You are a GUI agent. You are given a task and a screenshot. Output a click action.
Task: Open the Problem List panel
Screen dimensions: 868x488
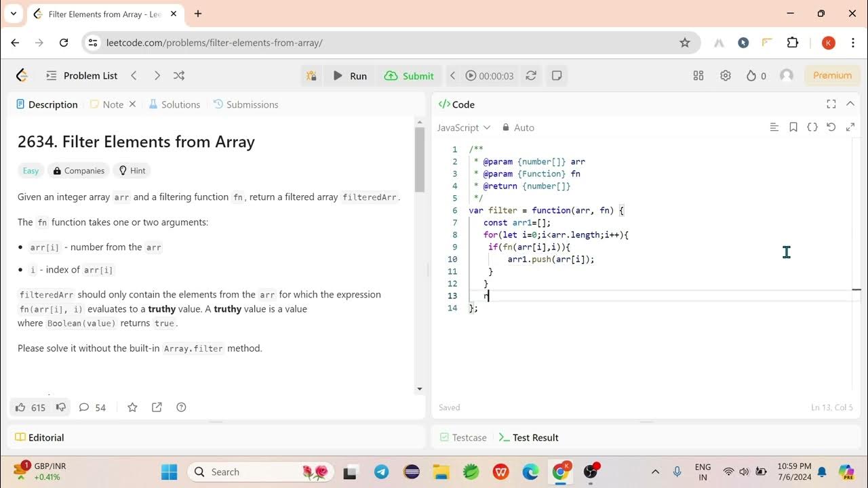point(82,76)
